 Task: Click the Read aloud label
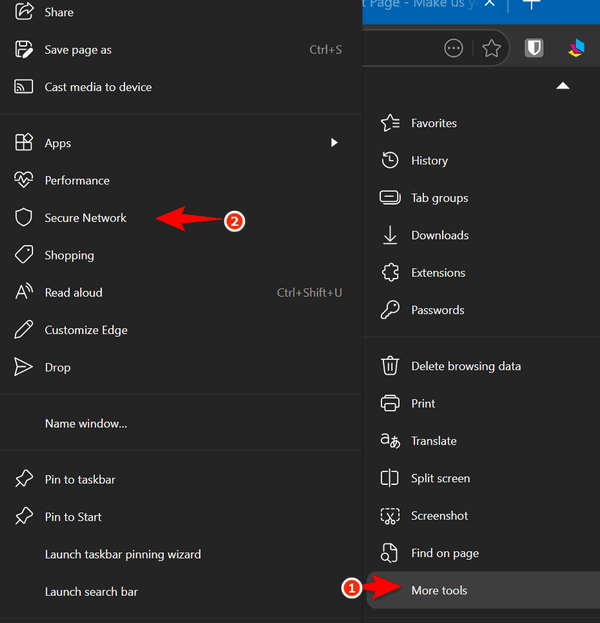74,292
